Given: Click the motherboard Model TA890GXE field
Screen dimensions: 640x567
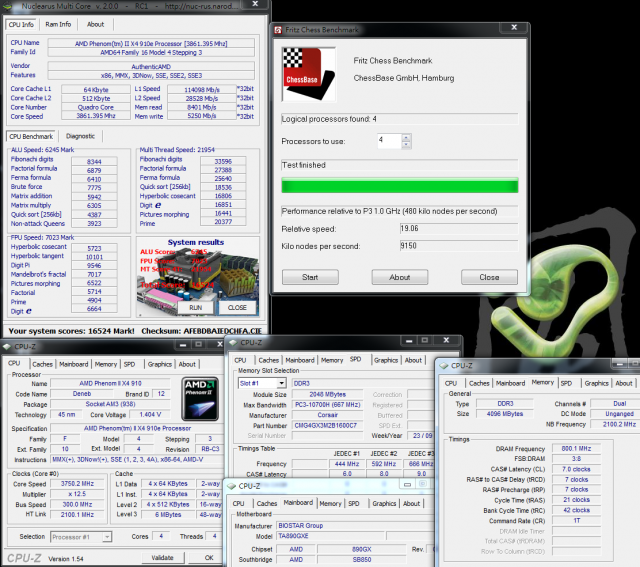Looking at the screenshot, I should pos(331,536).
